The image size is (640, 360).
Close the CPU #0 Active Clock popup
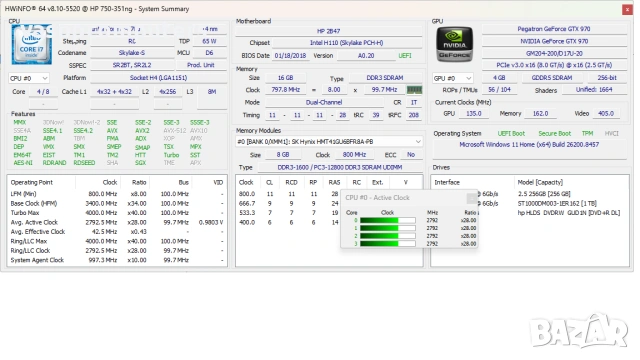pos(472,198)
